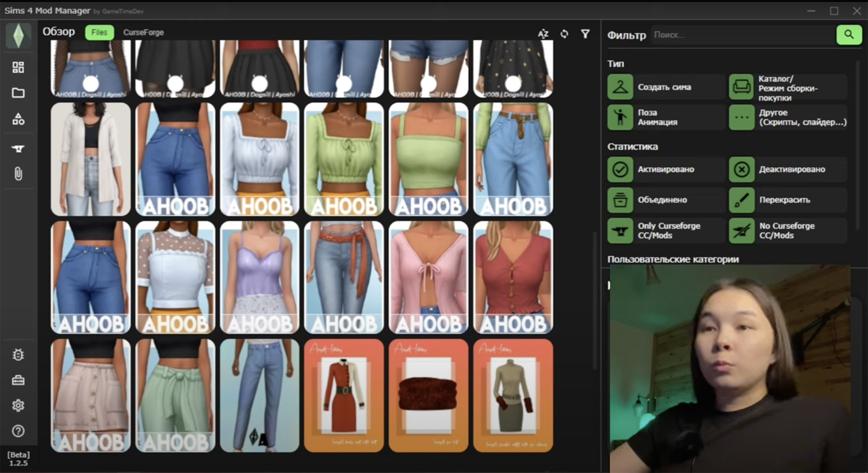
Task: Select the red button-up blouse thumbnail
Action: click(x=513, y=277)
